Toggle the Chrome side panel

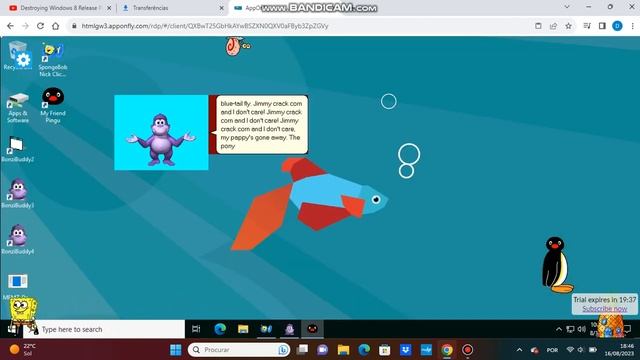click(x=602, y=26)
